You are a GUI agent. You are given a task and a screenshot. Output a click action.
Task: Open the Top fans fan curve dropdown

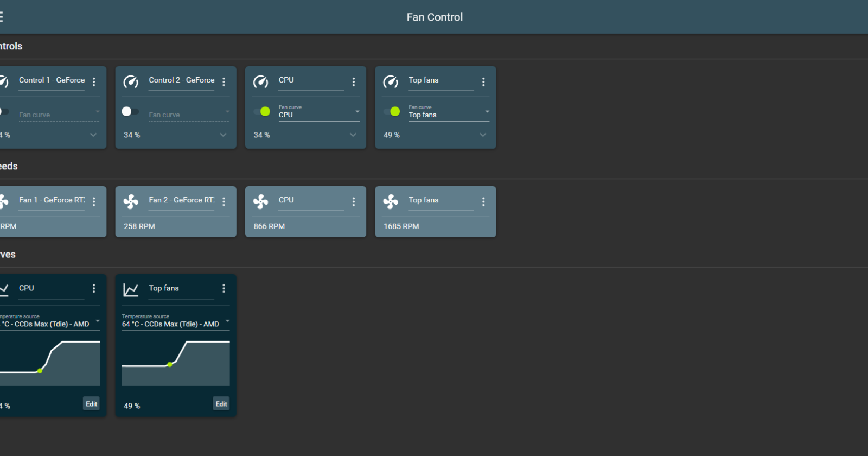point(449,112)
